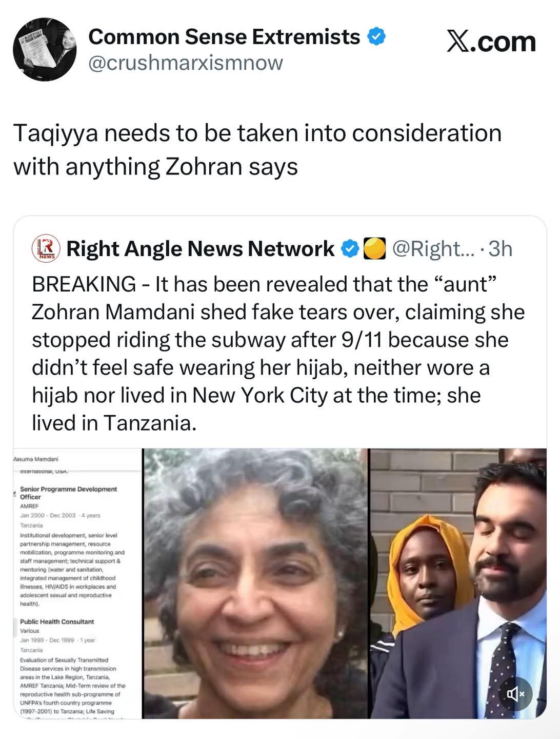Viewport: 560px width, 739px height.
Task: Open Right Angle News Network avatar logo
Action: (x=46, y=249)
